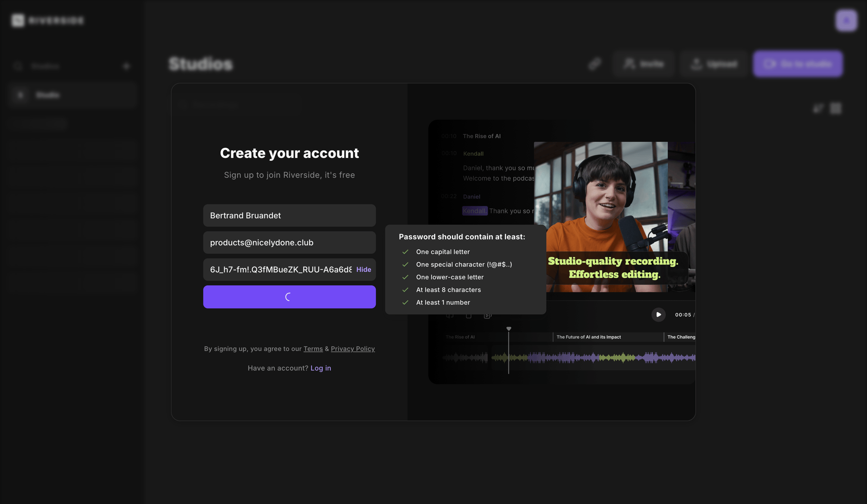Click the Invite button
This screenshot has height=504, width=867.
point(644,64)
